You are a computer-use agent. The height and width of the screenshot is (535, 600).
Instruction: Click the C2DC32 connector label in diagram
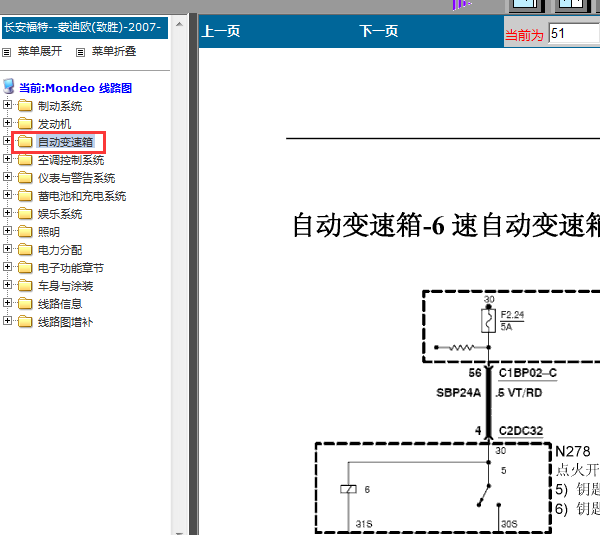pyautogui.click(x=521, y=431)
